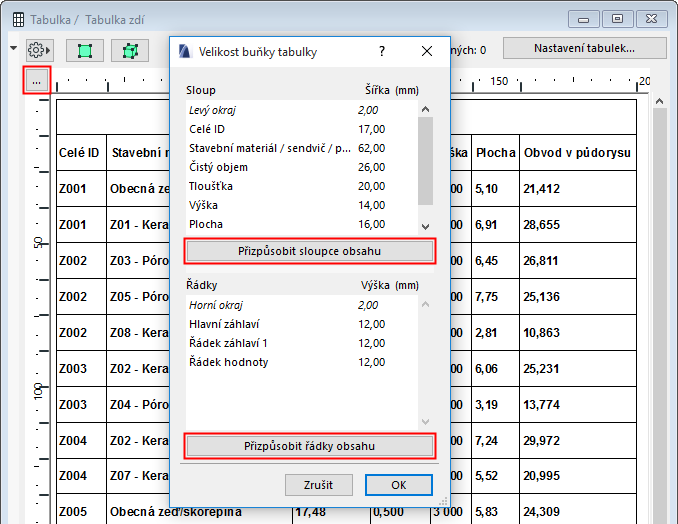
Task: Click Zrušit to cancel dialog
Action: point(317,484)
